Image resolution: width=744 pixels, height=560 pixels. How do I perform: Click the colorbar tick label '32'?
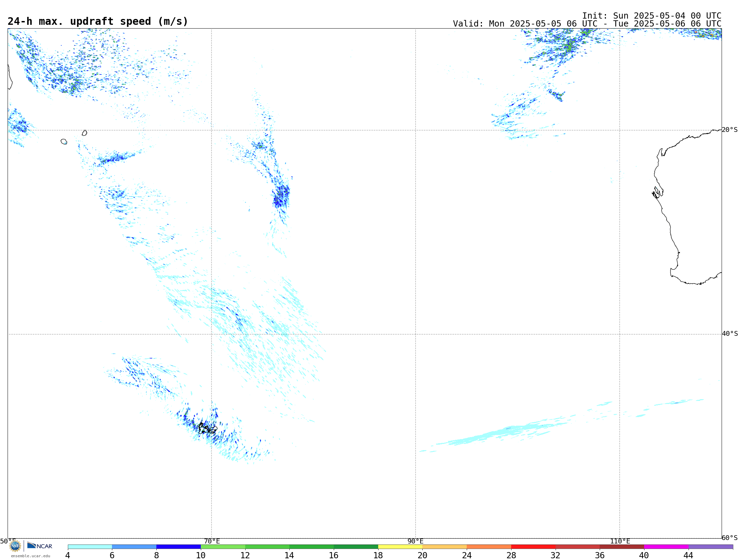pyautogui.click(x=556, y=555)
